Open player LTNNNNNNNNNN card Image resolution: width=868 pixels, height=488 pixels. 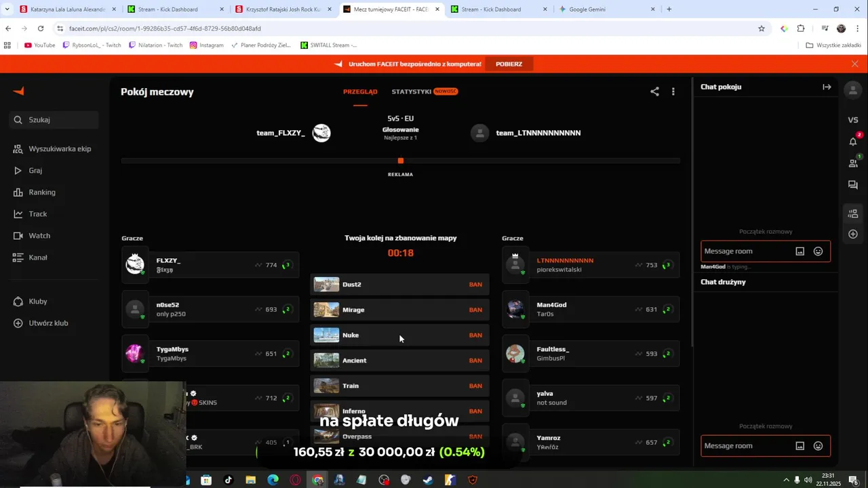point(591,265)
